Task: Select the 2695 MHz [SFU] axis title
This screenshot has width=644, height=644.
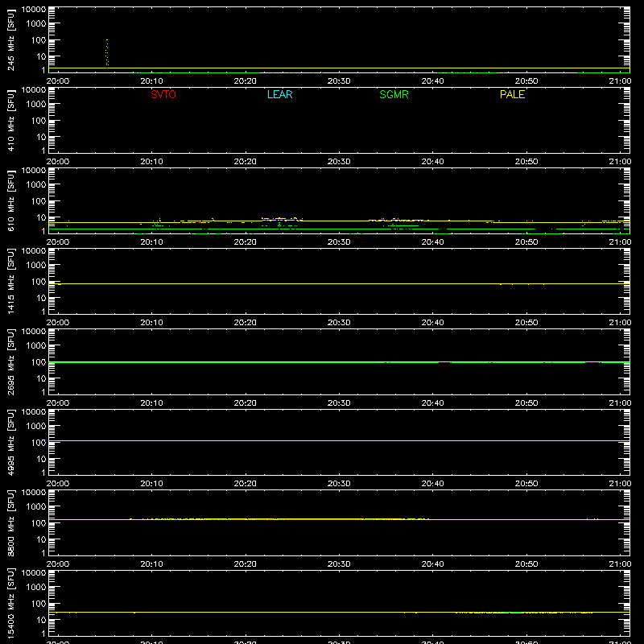Action: click(x=10, y=361)
